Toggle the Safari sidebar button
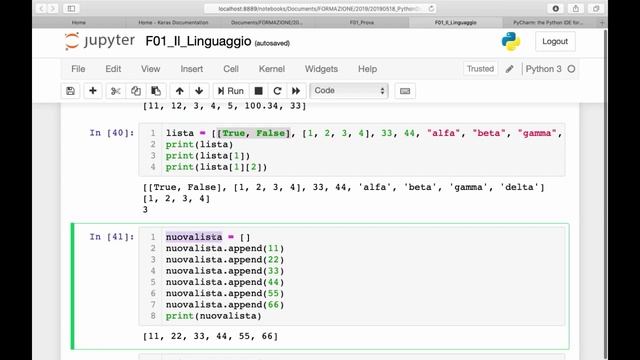Image resolution: width=640 pixels, height=360 pixels. 71,8
